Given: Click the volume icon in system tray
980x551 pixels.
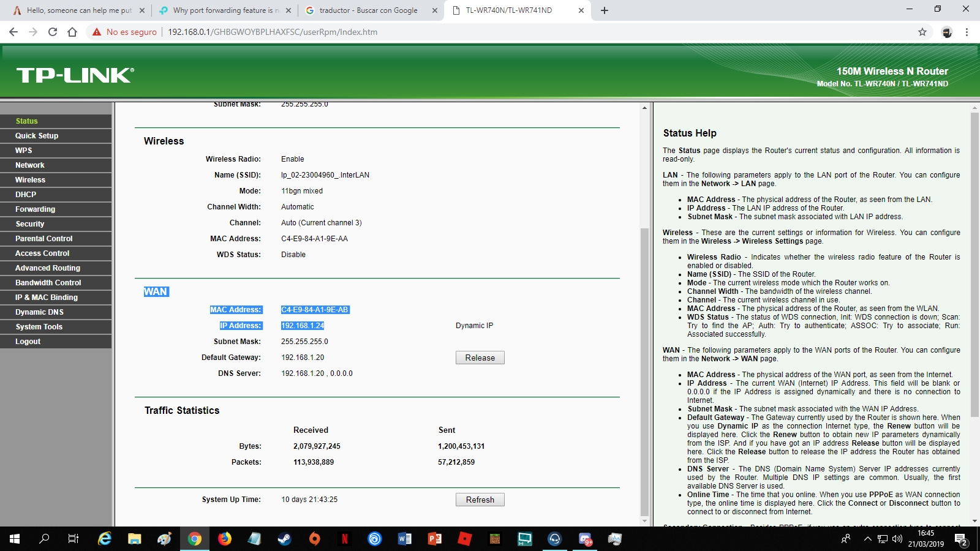Looking at the screenshot, I should point(897,539).
